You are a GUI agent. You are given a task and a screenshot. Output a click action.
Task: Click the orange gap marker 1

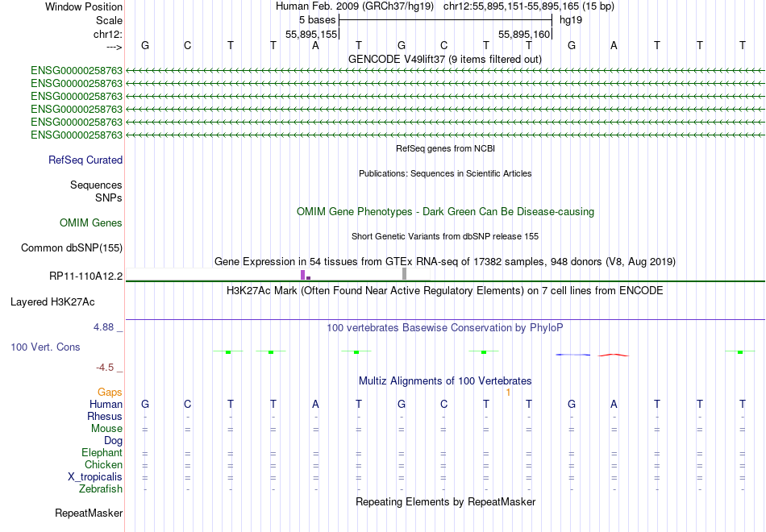pos(509,393)
